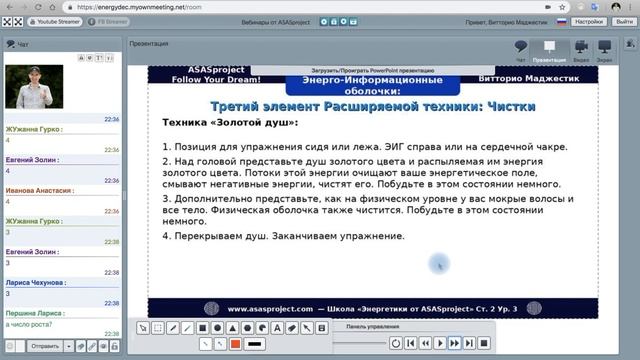640x360 pixels.
Task: Click the presenter webcam thumbnail
Action: point(34,87)
